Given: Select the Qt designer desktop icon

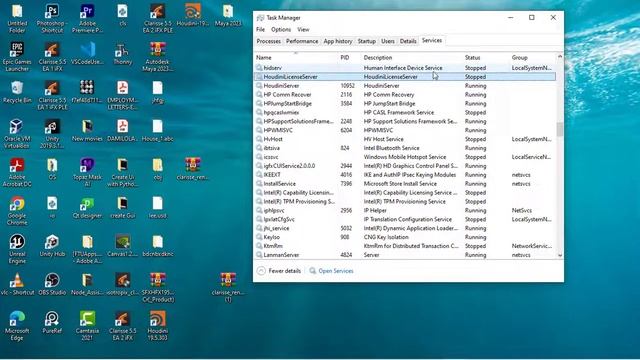Looking at the screenshot, I should [87, 207].
